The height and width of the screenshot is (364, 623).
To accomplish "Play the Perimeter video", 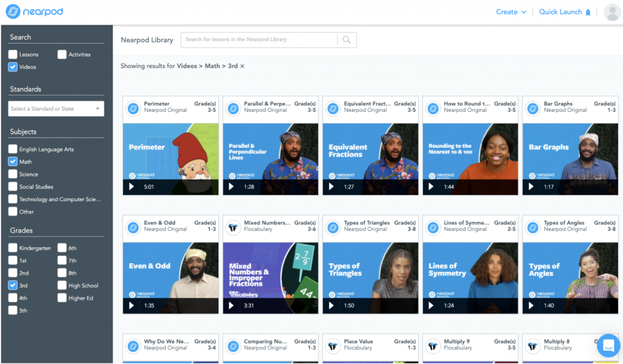I will (131, 187).
